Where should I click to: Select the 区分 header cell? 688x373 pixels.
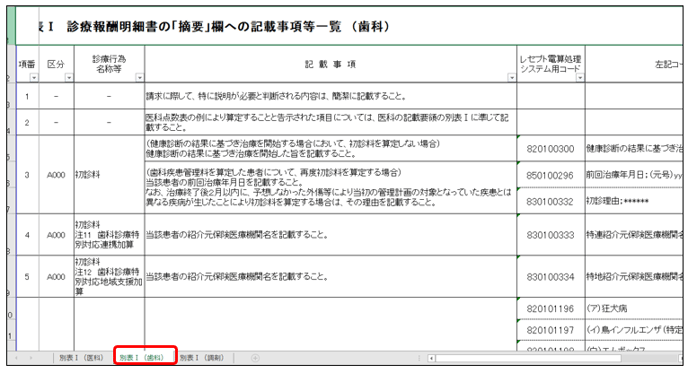[x=56, y=64]
